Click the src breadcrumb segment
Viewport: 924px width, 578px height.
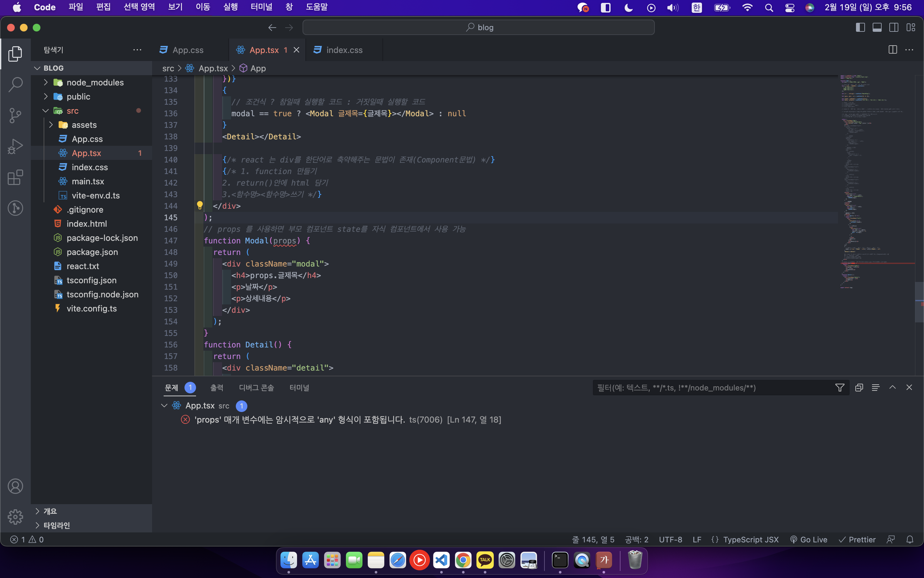(x=168, y=68)
